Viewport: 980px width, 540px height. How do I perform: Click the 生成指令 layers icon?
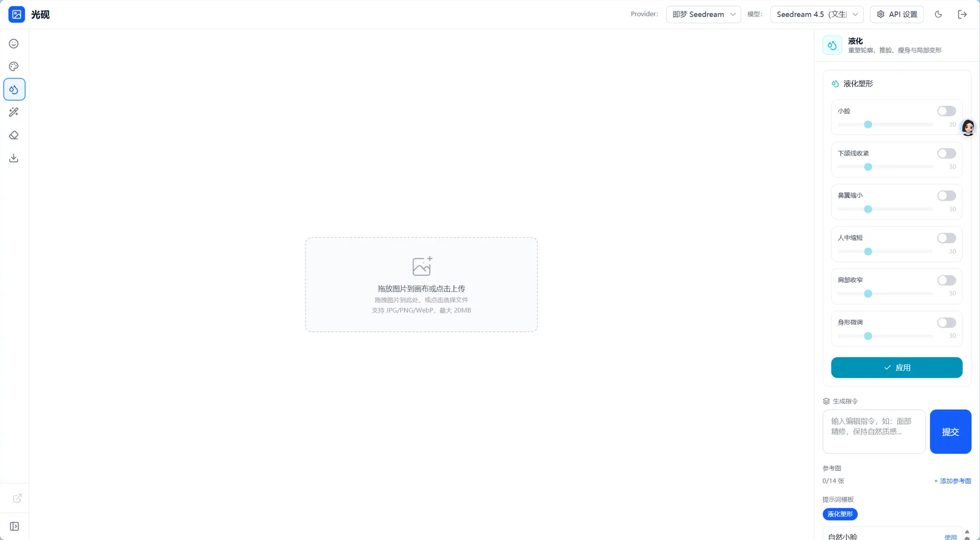826,401
